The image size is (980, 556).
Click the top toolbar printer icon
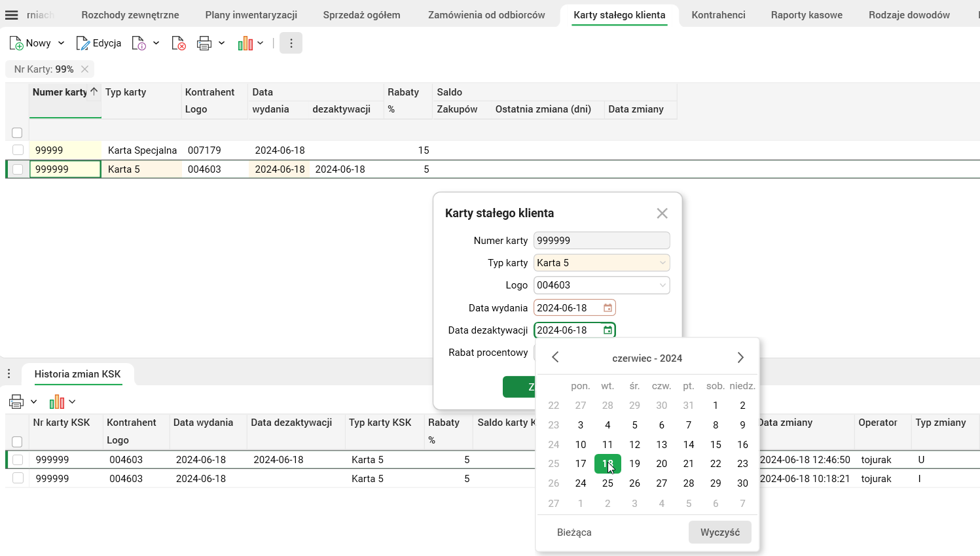tap(204, 43)
